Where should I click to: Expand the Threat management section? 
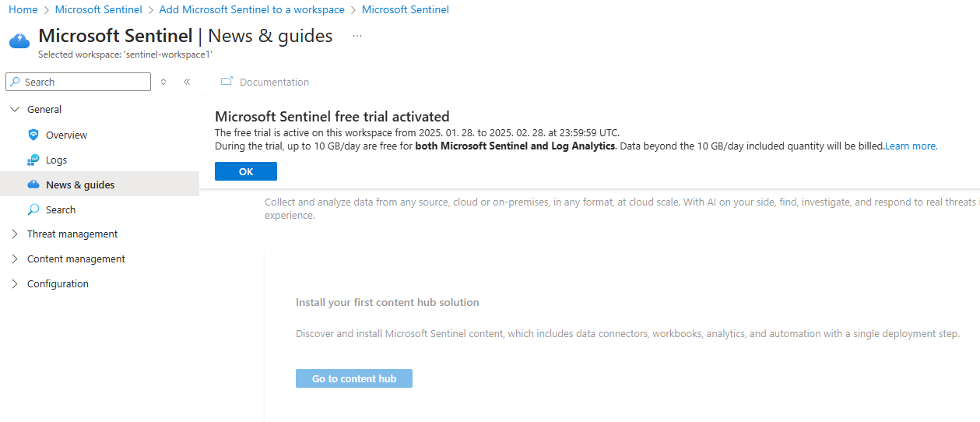(15, 234)
